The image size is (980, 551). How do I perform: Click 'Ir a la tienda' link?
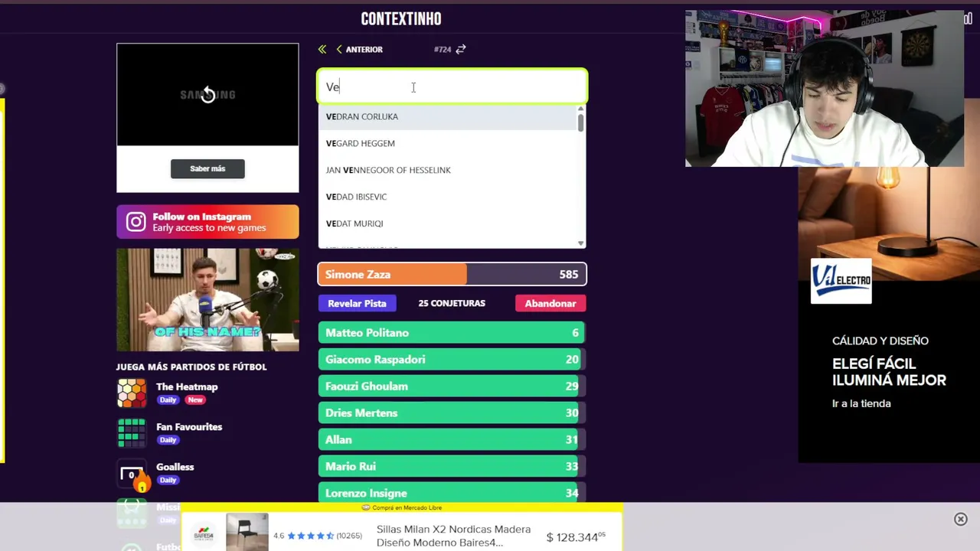pos(861,403)
